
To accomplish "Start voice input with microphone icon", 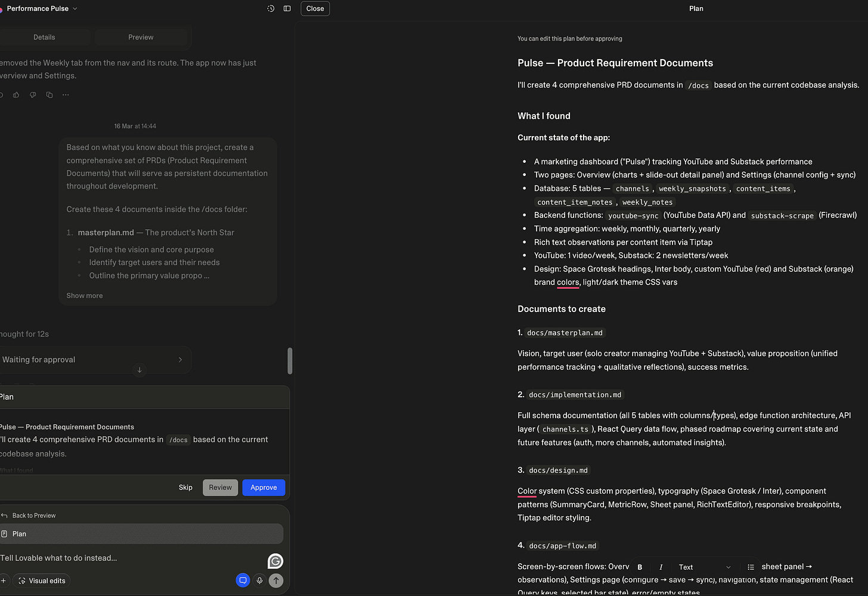I will [259, 580].
